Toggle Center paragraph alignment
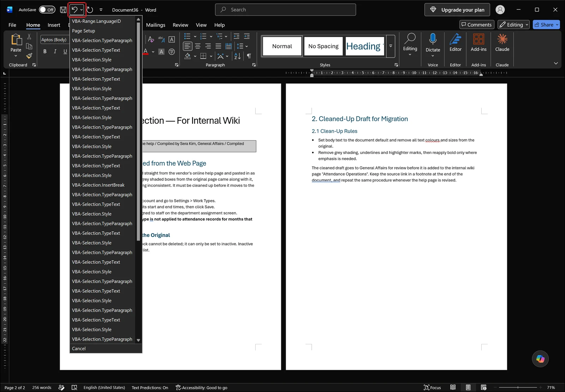This screenshot has width=565, height=392. click(198, 46)
